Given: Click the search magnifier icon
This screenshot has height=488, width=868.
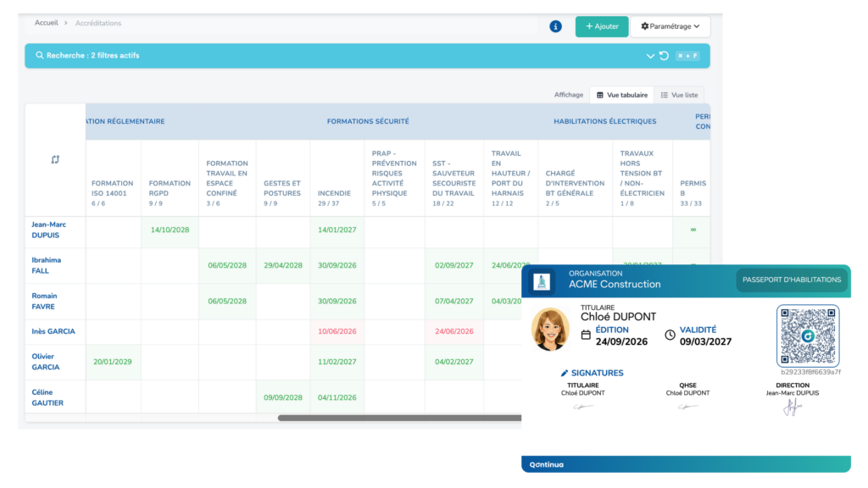Looking at the screenshot, I should 39,55.
